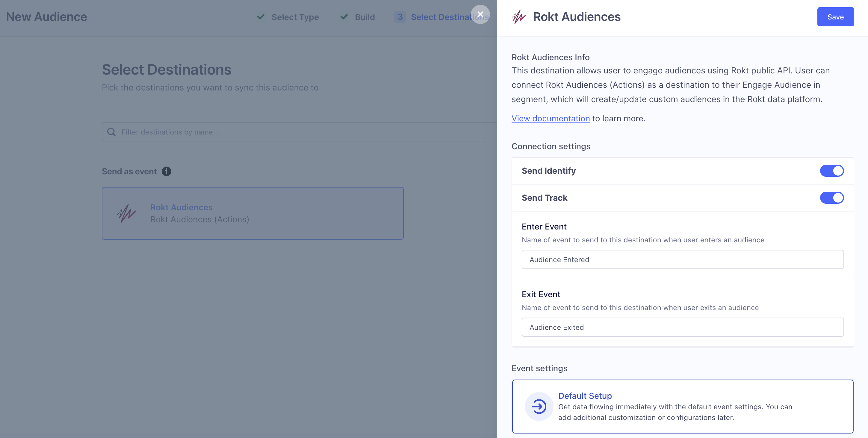The image size is (868, 438).
Task: Click the 'Send Identify' label
Action: pyautogui.click(x=549, y=171)
